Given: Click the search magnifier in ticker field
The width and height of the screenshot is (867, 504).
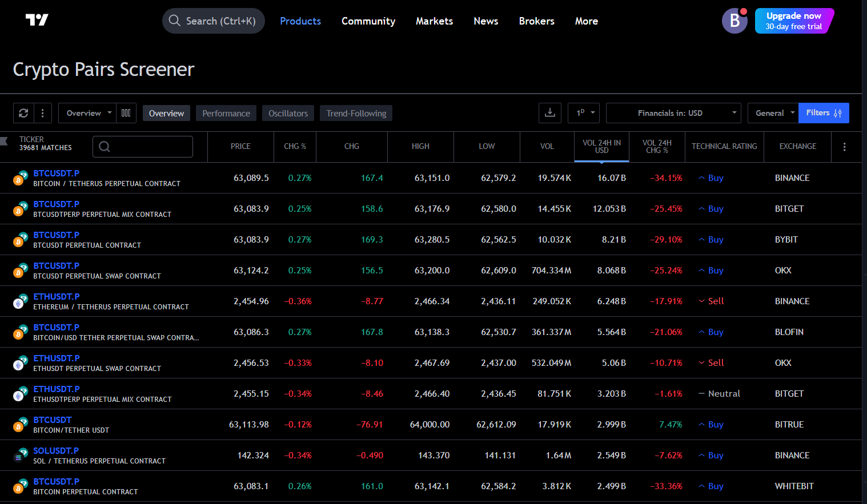Looking at the screenshot, I should (x=105, y=147).
